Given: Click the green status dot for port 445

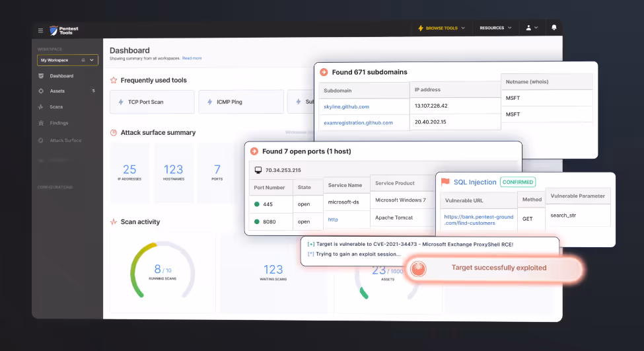Looking at the screenshot, I should 257,204.
